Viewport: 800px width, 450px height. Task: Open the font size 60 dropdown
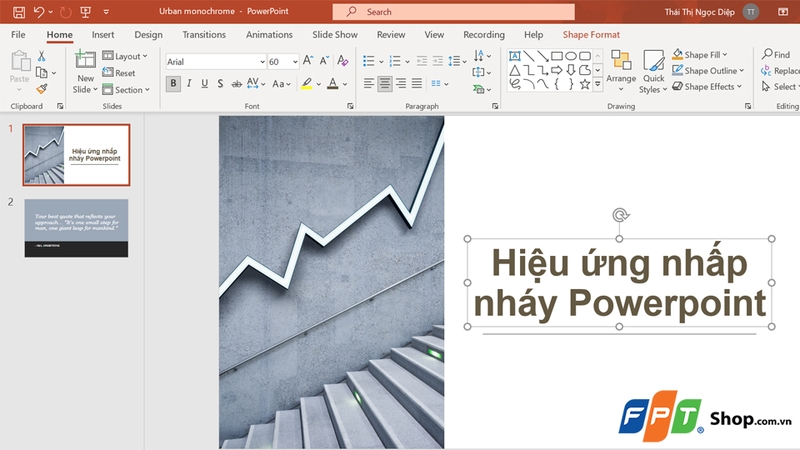pyautogui.click(x=295, y=62)
